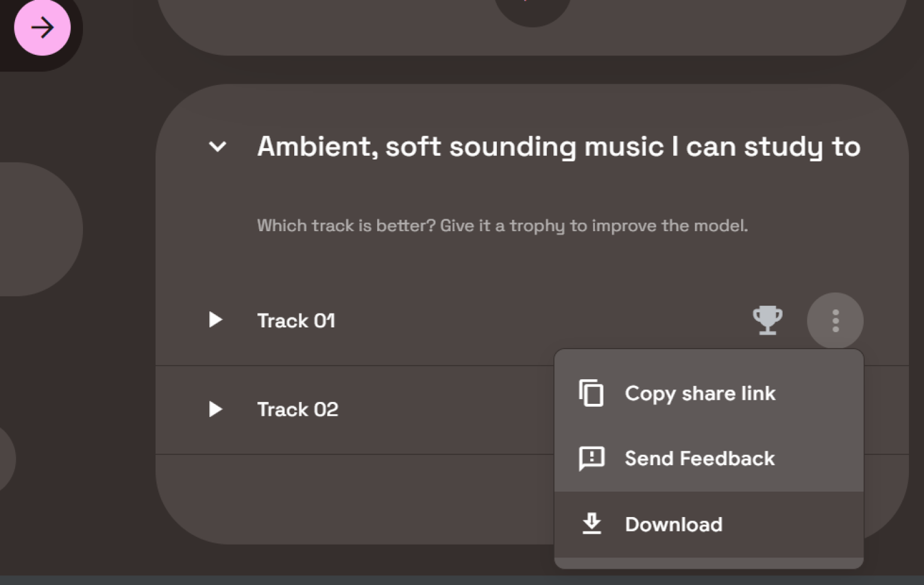Choose Copy share link from the menu
Viewport: 924px width, 585px height.
pyautogui.click(x=700, y=394)
